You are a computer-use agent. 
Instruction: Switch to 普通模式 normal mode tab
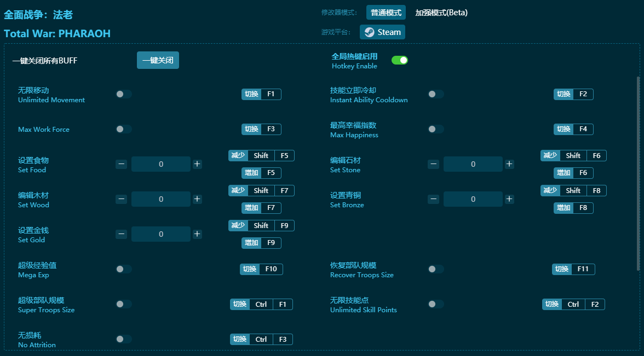[x=386, y=13]
